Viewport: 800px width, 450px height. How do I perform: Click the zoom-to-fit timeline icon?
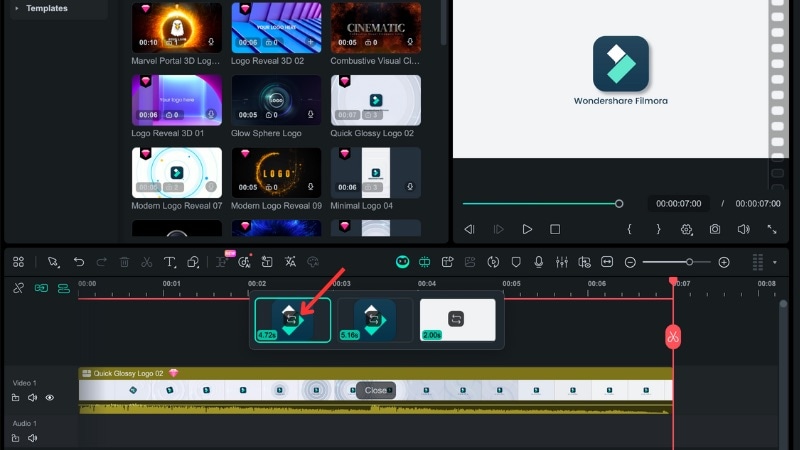[x=607, y=262]
